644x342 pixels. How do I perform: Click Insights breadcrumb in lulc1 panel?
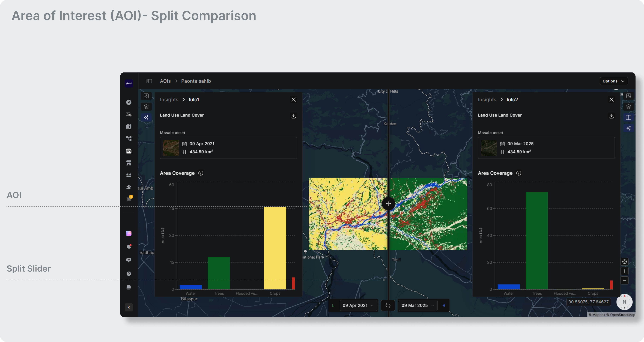point(169,100)
